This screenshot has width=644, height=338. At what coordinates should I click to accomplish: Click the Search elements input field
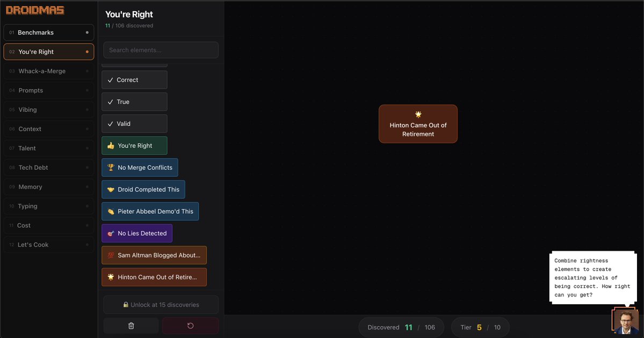161,50
